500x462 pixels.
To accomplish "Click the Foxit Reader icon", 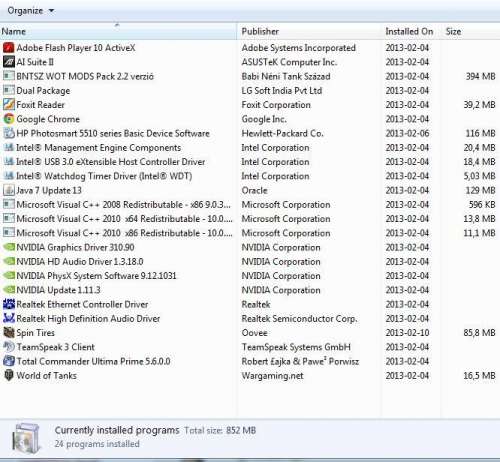I will 9,105.
